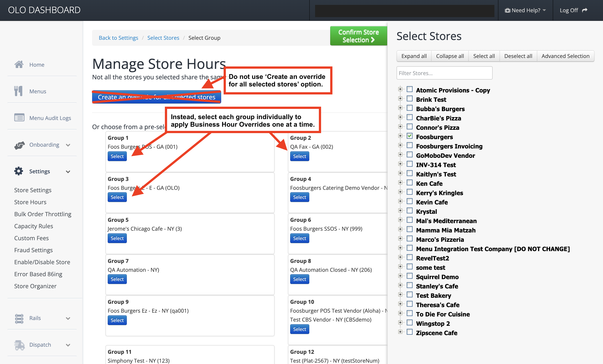Expand the Test Bakery tree node

(400, 295)
